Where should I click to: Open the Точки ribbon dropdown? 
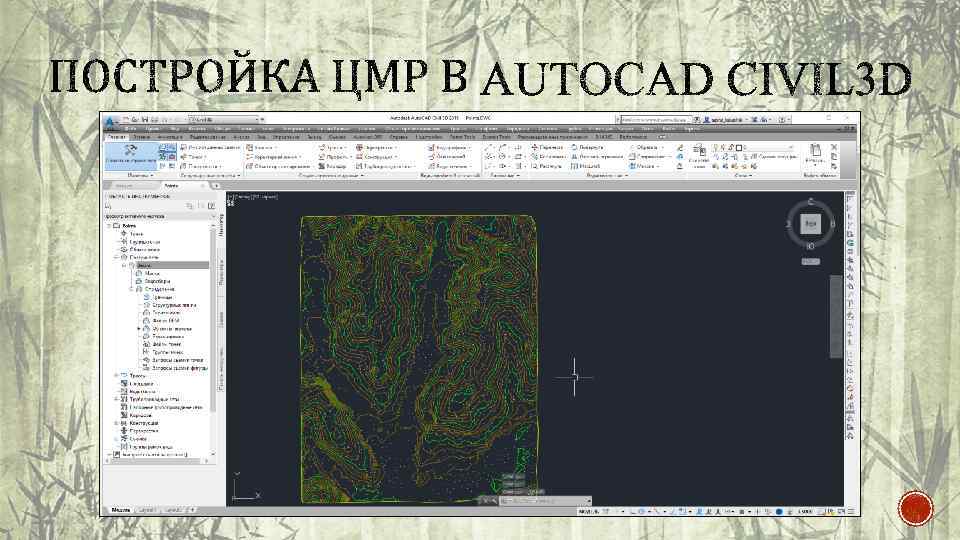click(194, 157)
